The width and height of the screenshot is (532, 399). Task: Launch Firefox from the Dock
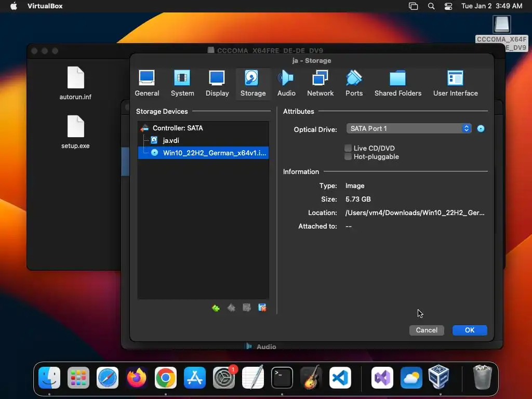[137, 378]
